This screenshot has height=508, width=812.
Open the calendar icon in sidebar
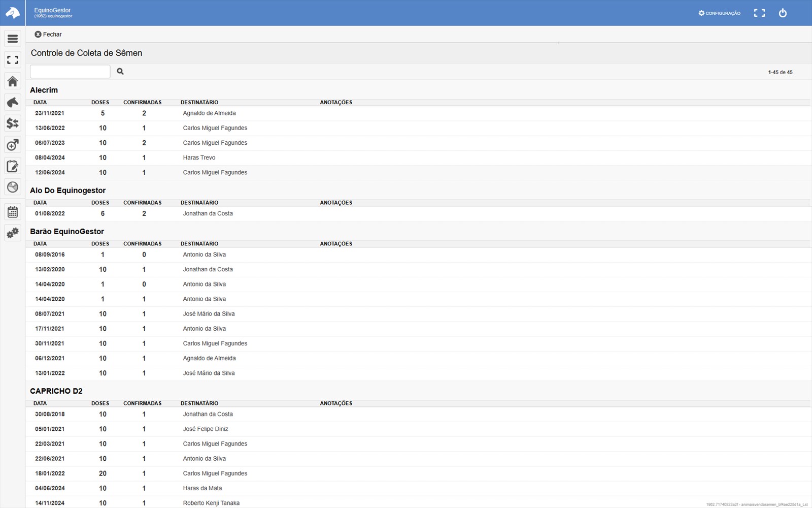click(13, 212)
